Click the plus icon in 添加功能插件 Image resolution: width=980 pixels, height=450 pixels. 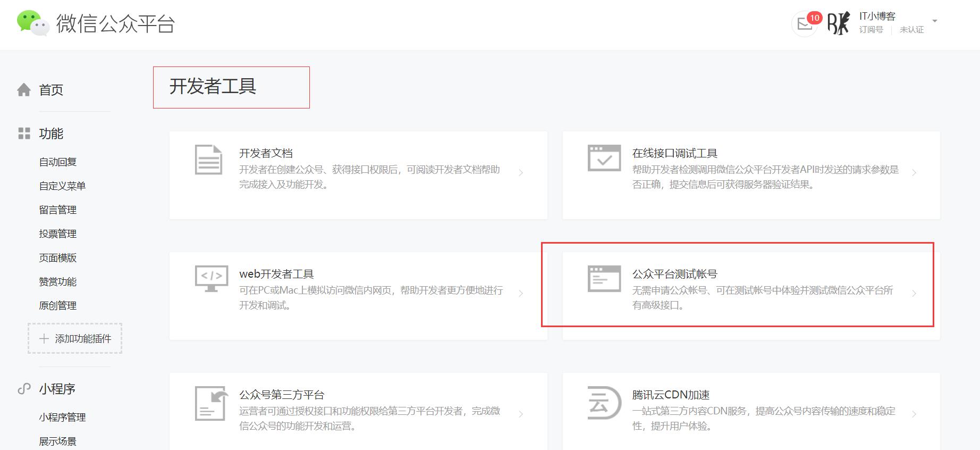coord(44,338)
